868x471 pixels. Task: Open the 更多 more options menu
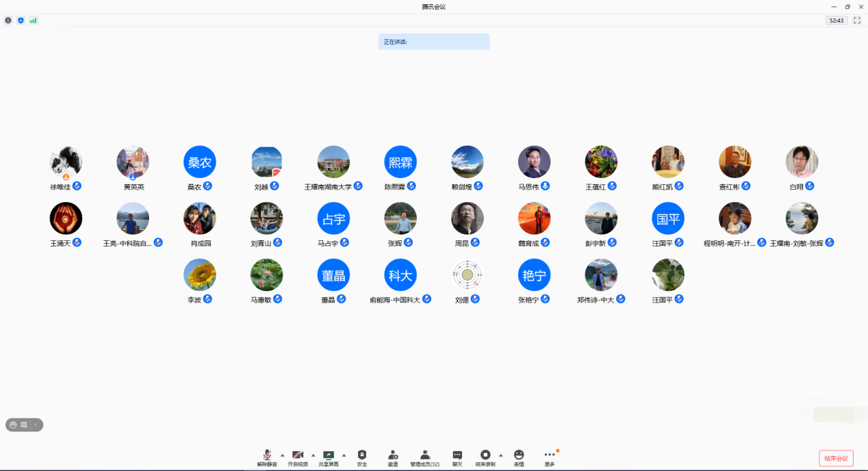point(550,458)
